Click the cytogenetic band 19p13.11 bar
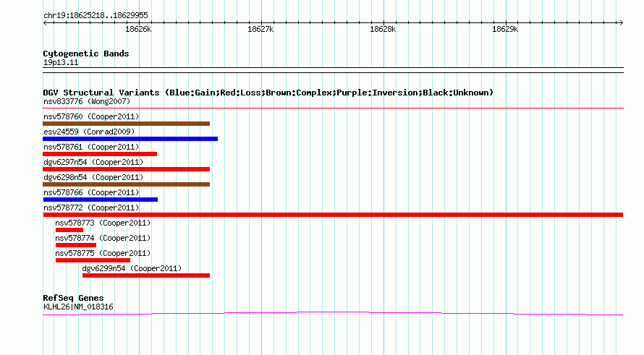The width and height of the screenshot is (644, 355). pos(333,70)
